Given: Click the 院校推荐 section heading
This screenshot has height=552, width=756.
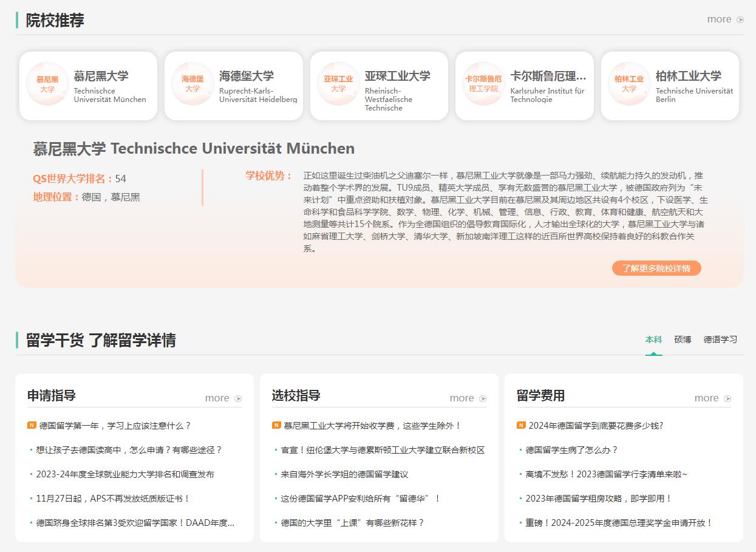Looking at the screenshot, I should coord(55,20).
